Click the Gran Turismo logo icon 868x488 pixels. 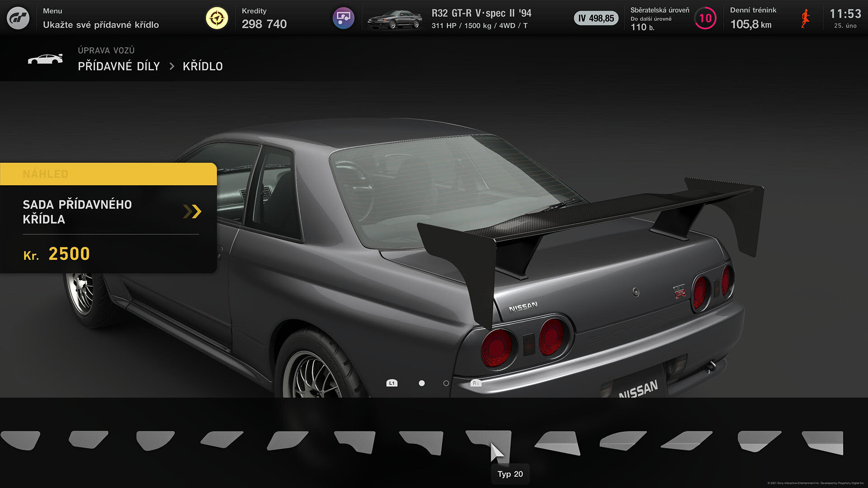(18, 18)
